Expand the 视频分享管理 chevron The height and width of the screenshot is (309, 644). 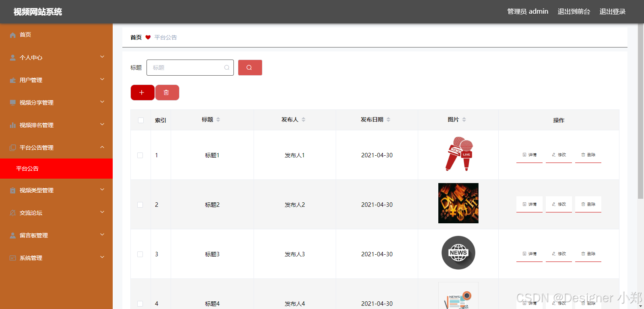click(102, 102)
